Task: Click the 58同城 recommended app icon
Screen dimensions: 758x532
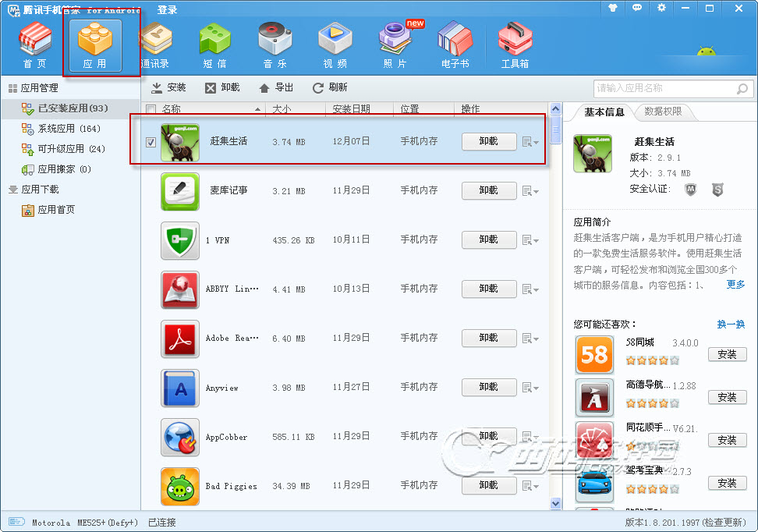Action: 594,354
